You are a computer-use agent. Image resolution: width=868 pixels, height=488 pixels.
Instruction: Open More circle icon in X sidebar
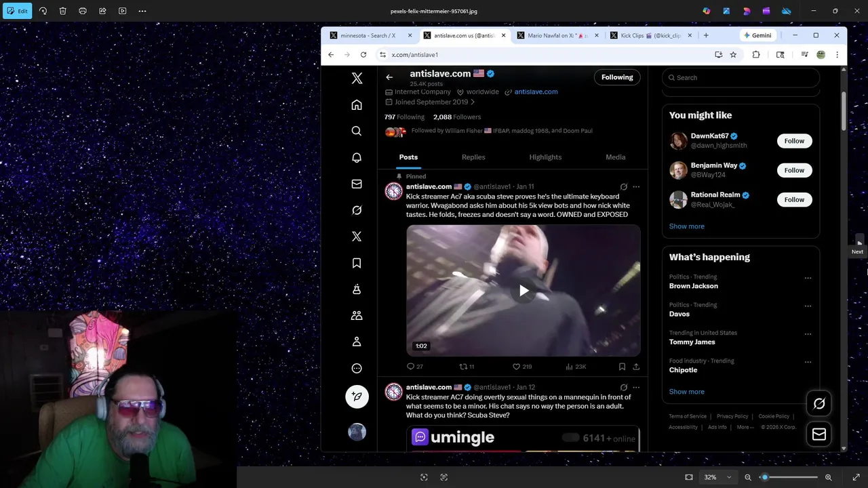pos(357,369)
